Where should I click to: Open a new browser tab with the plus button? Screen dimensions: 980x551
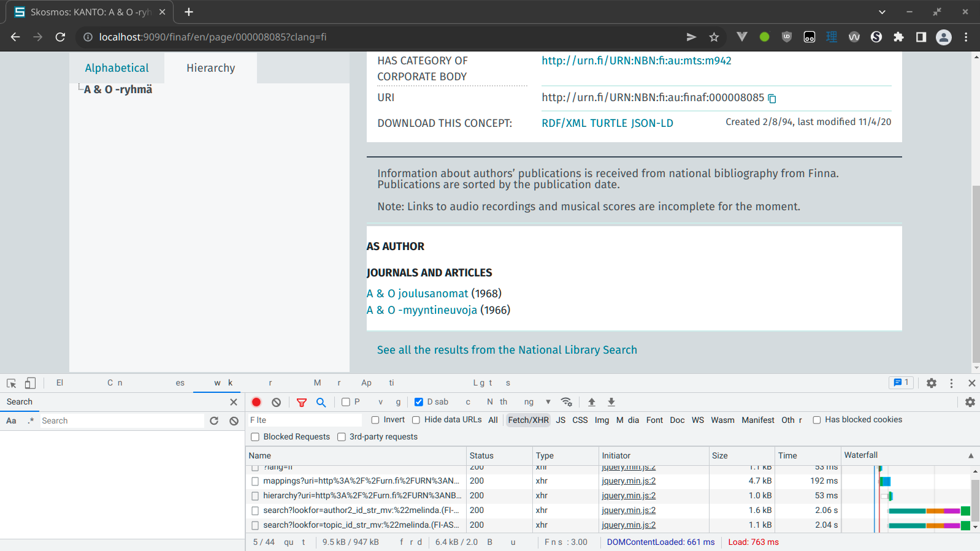189,12
